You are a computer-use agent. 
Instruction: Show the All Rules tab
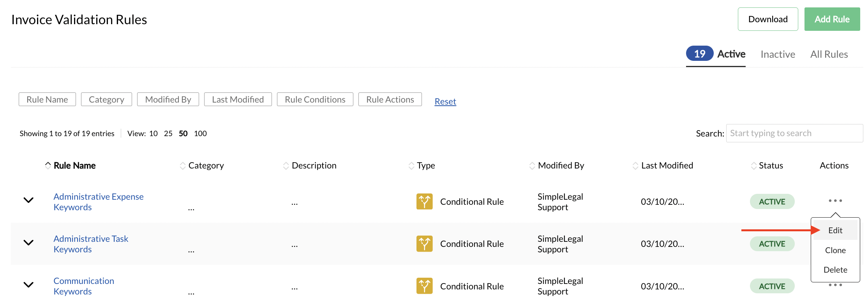[829, 54]
